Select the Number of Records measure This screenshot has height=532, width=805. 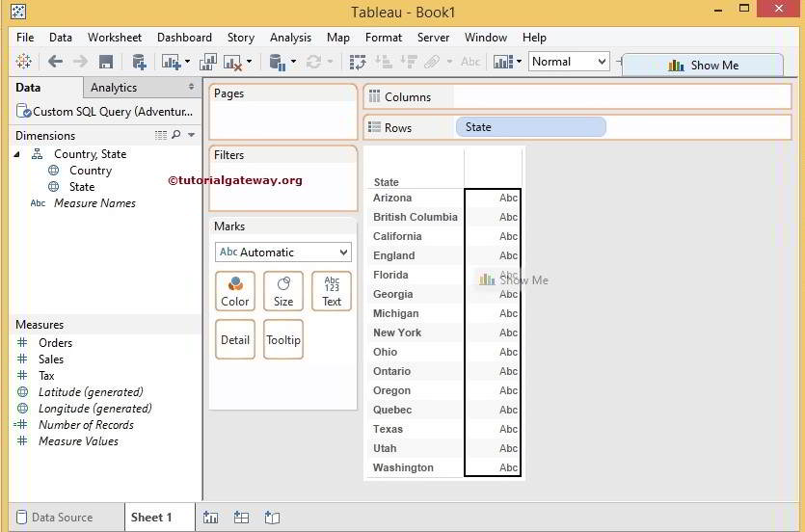tap(86, 425)
